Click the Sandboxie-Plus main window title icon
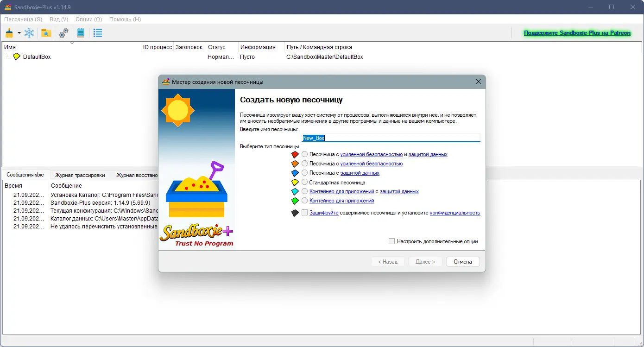 7,7
